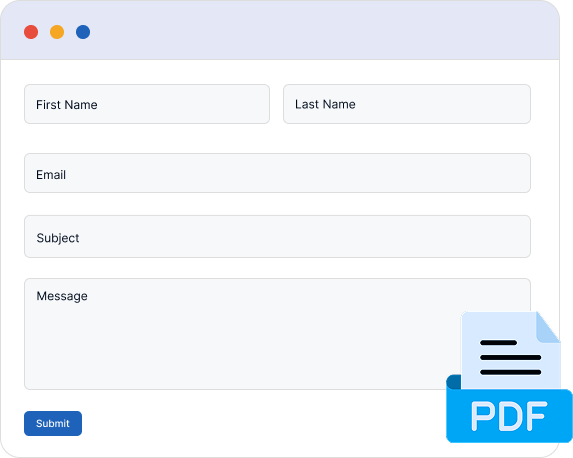Click the blue window dot
This screenshot has width=573, height=458.
click(x=83, y=32)
